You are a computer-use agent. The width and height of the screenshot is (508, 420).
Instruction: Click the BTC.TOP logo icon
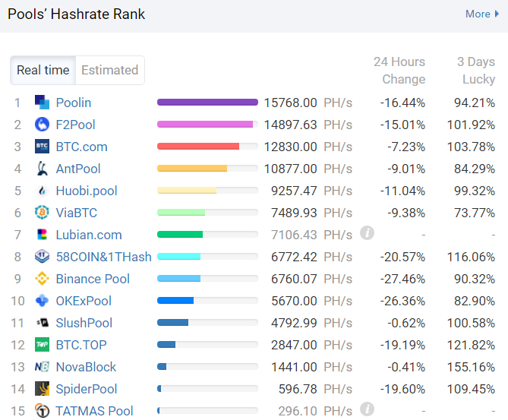coord(43,345)
